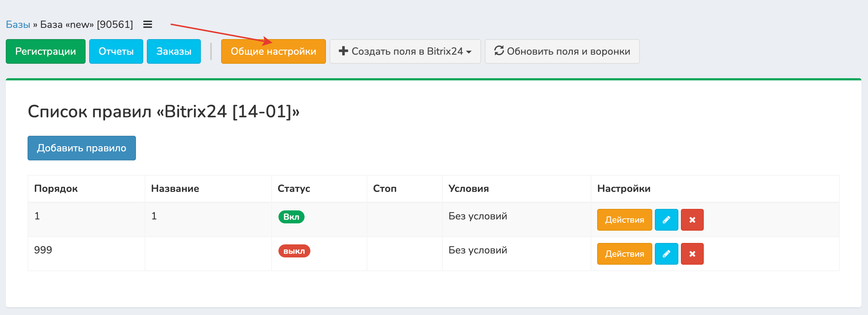The width and height of the screenshot is (868, 315).
Task: Click pencil edit icon for rule 1
Action: point(666,220)
